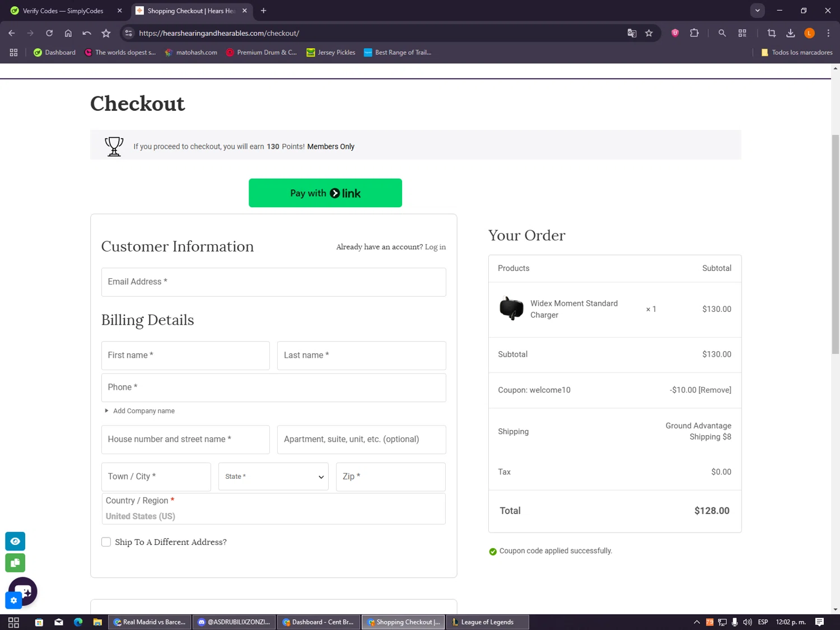Viewport: 840px width, 630px height.
Task: Click the browser address bar URL
Action: point(219,33)
